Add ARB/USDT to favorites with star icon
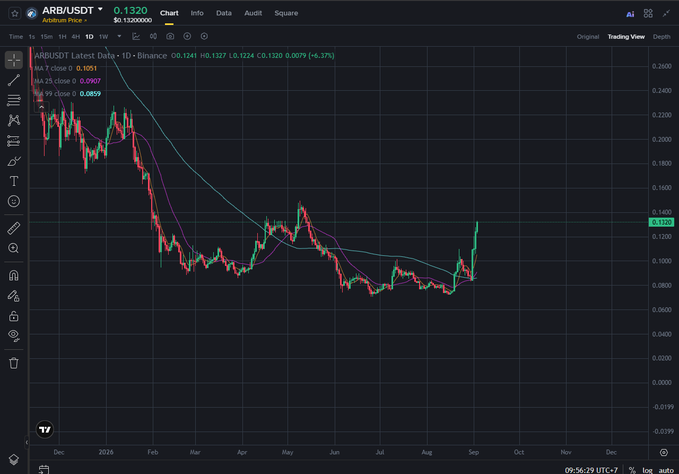679x474 pixels. [14, 13]
